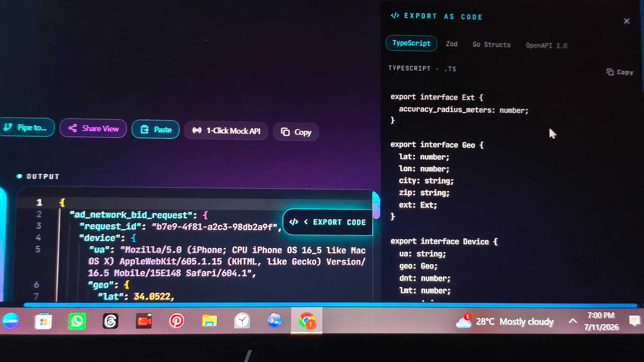Image resolution: width=644 pixels, height=362 pixels.
Task: Open Canva from the taskbar
Action: pyautogui.click(x=11, y=321)
